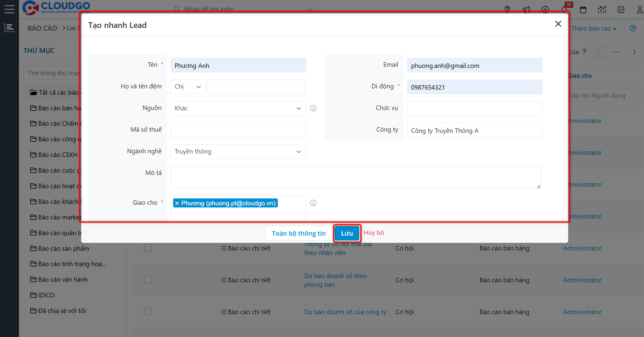This screenshot has height=337, width=644.
Task: Open Ngành nghề dropdown showing Truyền thông
Action: (x=238, y=152)
